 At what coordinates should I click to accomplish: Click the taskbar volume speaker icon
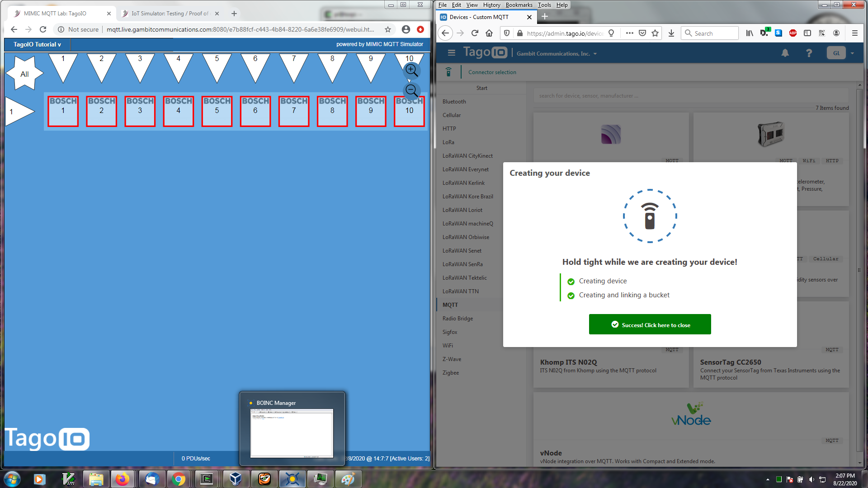[811, 479]
